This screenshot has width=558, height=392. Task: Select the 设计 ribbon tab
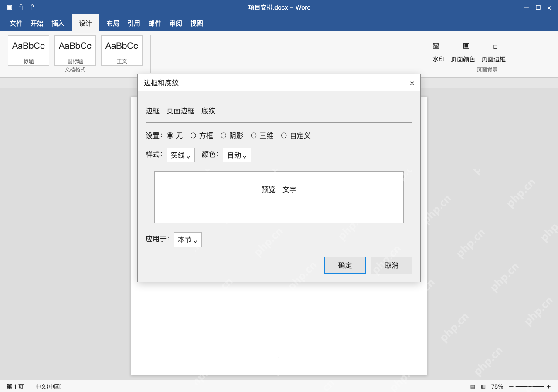pos(85,23)
